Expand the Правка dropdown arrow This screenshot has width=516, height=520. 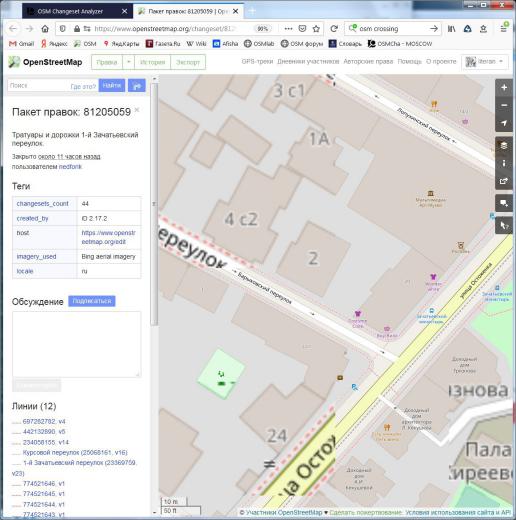click(x=129, y=62)
